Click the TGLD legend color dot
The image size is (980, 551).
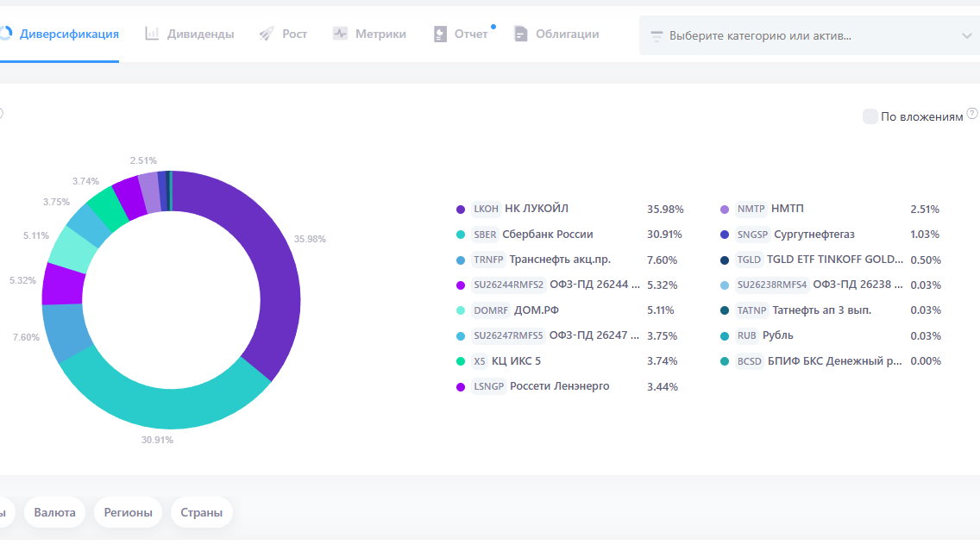(725, 260)
